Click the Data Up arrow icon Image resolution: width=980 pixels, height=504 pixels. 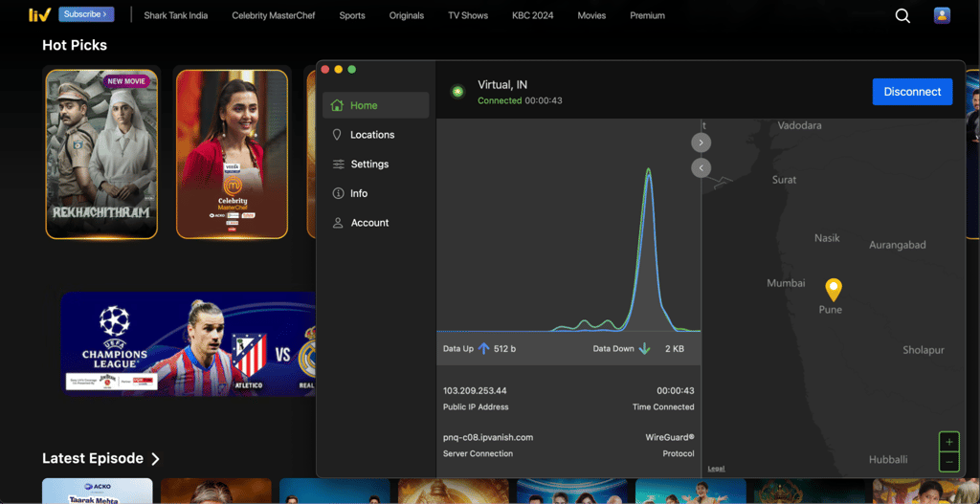coord(483,348)
